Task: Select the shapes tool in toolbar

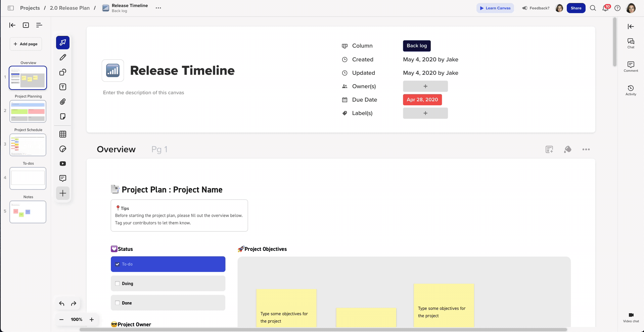Action: (63, 72)
